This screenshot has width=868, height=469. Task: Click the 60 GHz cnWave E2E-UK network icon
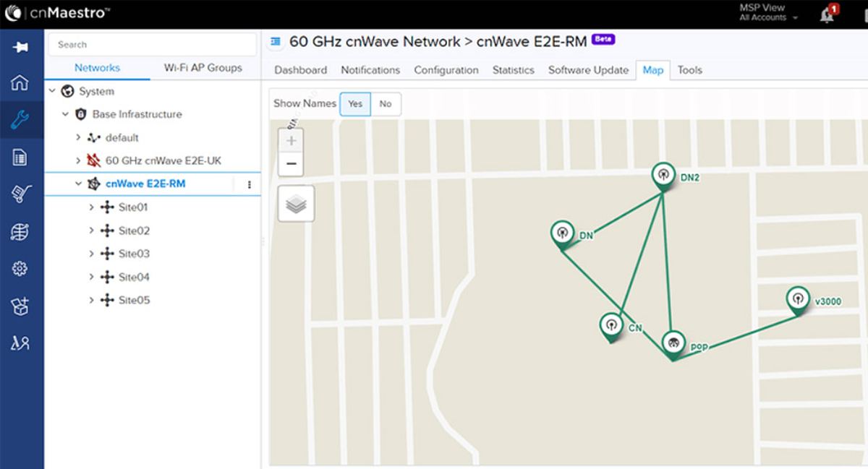coord(94,160)
